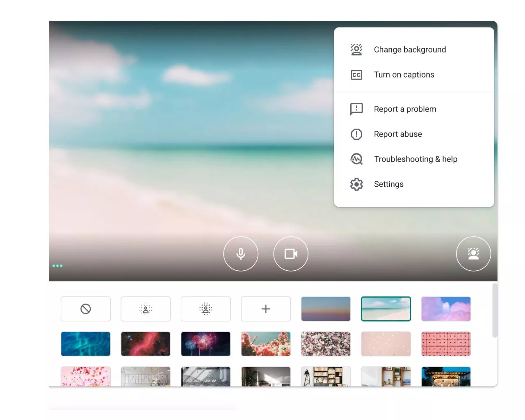Choose Report abuse option
Screen dimensions: 525x420
pos(397,134)
